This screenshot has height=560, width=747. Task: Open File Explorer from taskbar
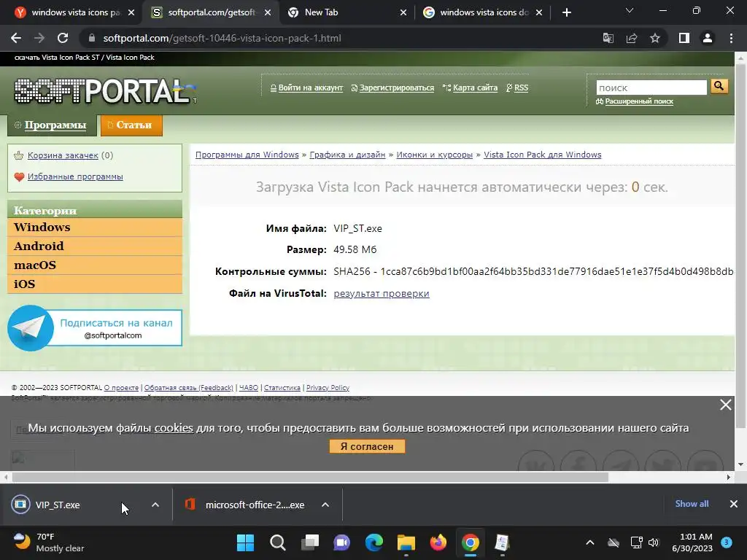click(x=406, y=542)
